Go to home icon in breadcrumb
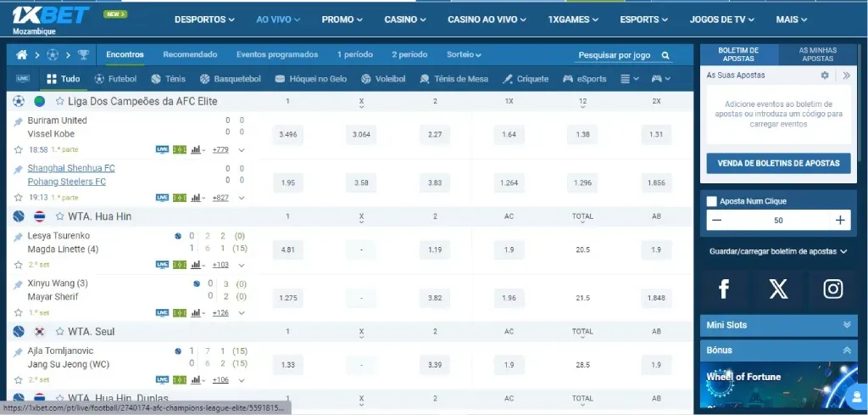 21,55
